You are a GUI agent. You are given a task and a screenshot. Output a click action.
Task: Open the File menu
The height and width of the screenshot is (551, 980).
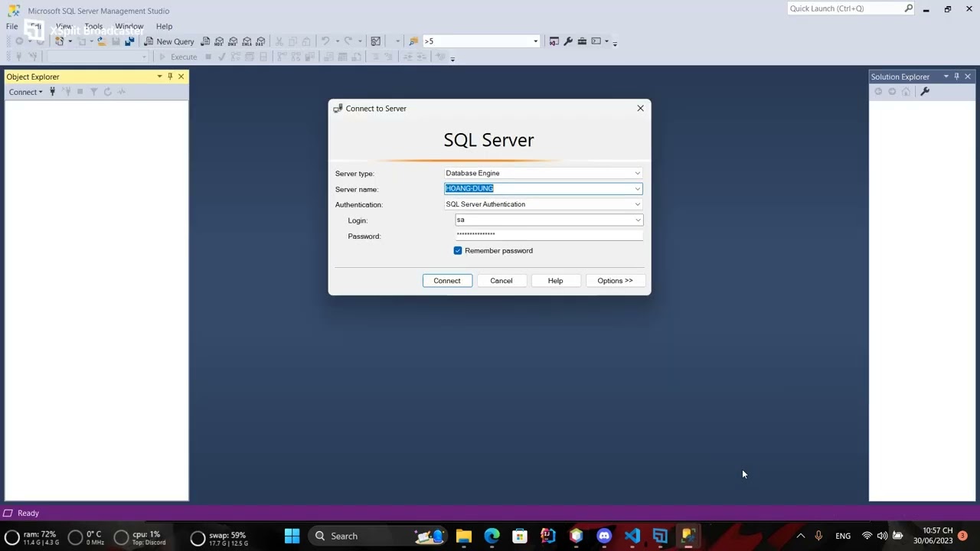tap(12, 26)
